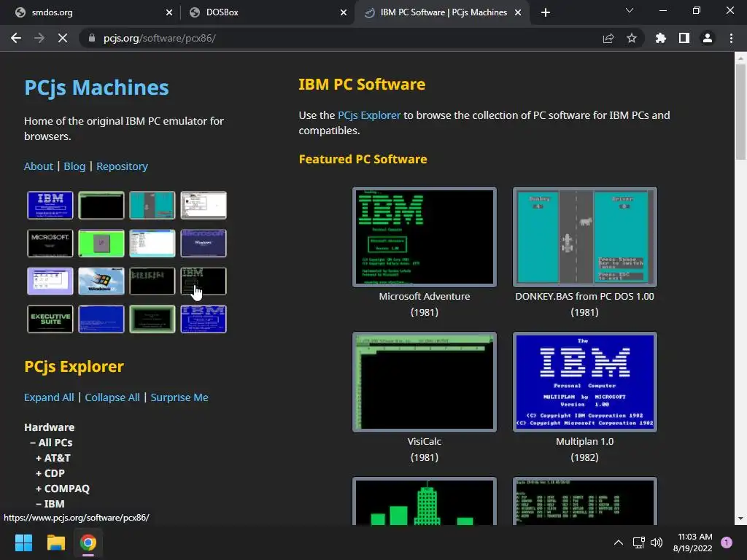Open the tab search chevron

tap(630, 10)
